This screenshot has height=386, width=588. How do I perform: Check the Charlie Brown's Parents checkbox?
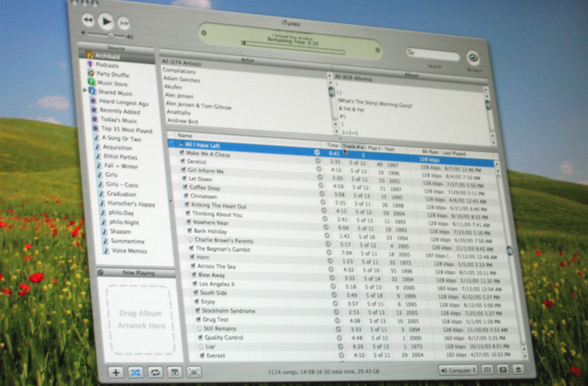pyautogui.click(x=190, y=239)
